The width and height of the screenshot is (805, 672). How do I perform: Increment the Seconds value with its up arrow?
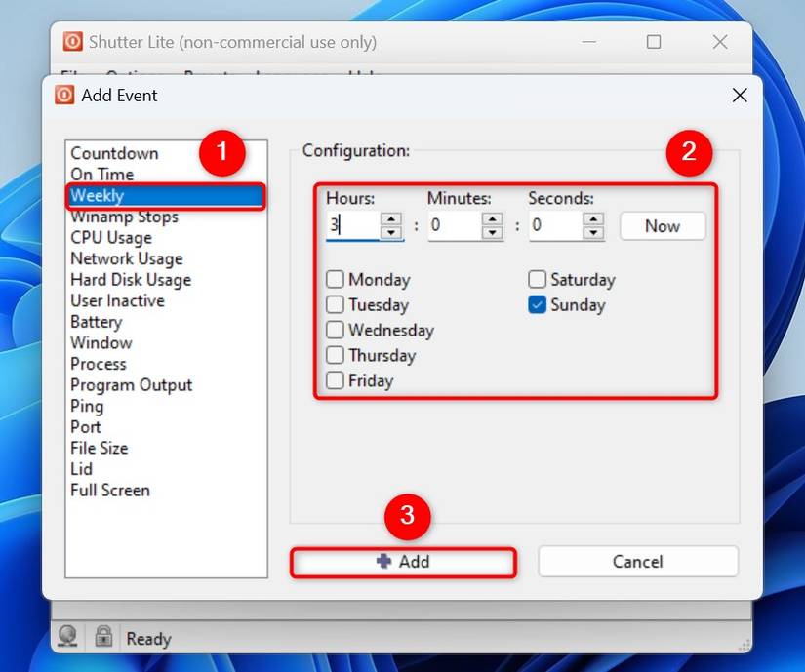(593, 220)
